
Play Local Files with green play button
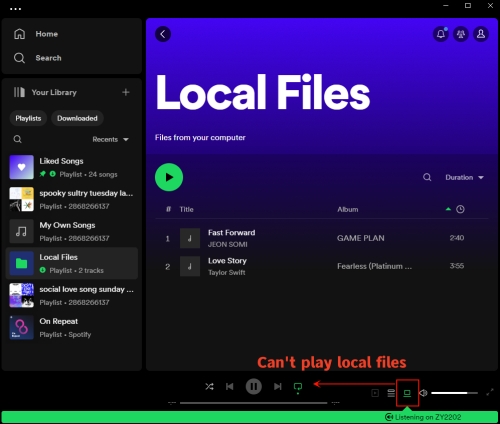tap(169, 177)
